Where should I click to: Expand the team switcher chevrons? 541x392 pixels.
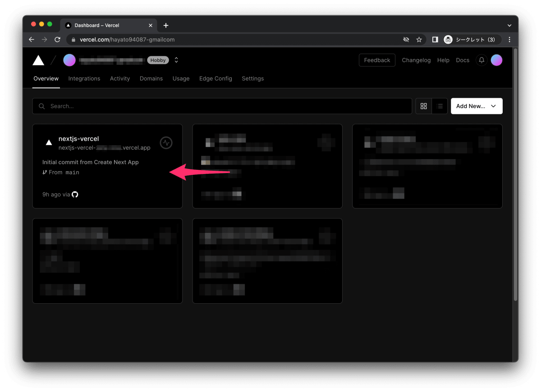point(176,60)
